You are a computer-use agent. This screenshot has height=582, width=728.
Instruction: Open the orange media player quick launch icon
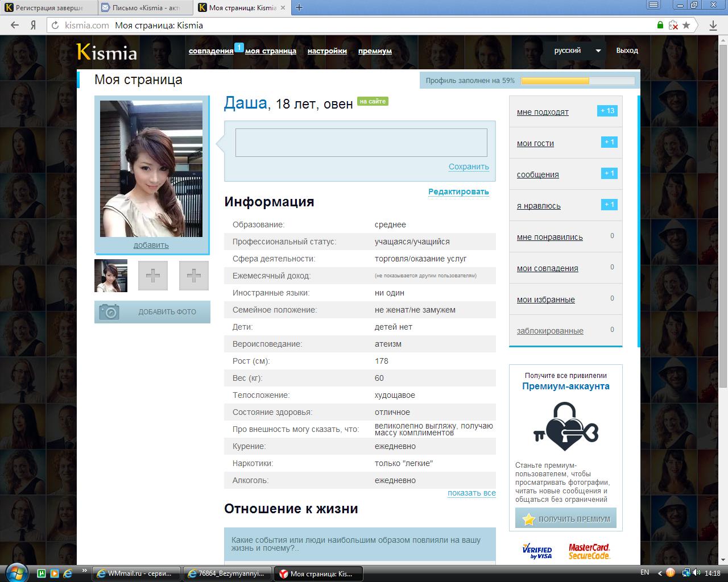coord(55,573)
